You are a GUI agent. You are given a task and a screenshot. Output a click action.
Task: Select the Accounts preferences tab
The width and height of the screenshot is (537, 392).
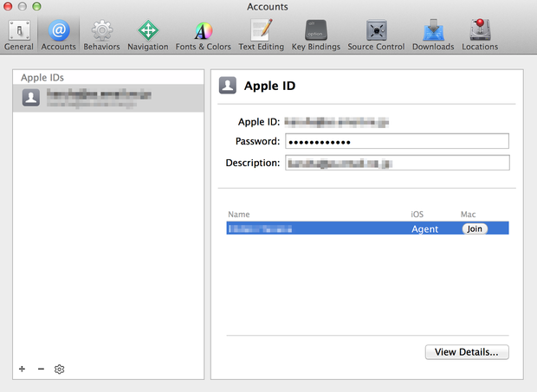pos(59,35)
